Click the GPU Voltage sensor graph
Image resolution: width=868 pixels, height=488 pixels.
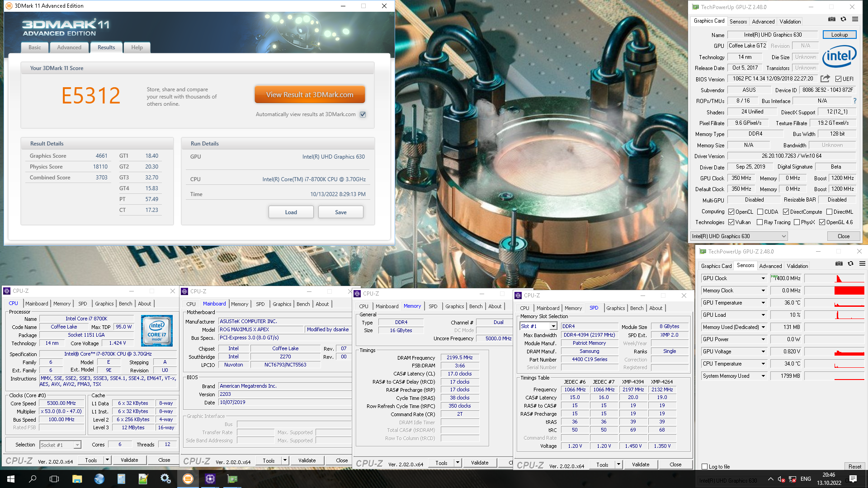point(834,352)
